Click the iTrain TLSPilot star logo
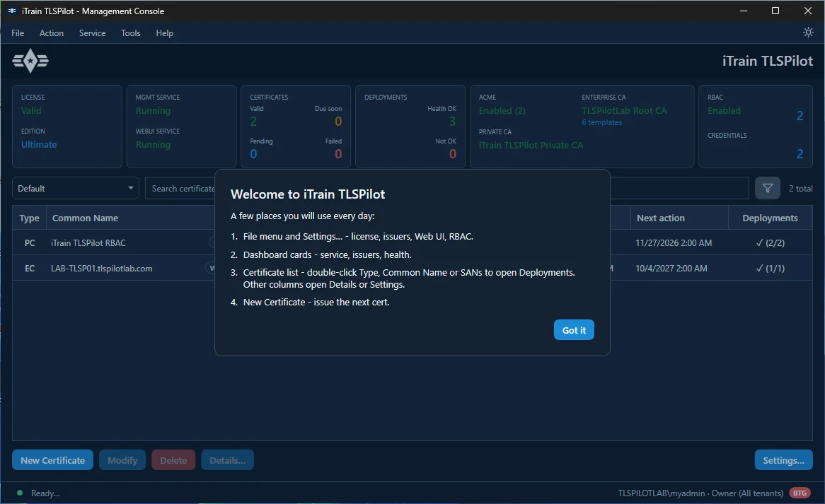 [30, 61]
